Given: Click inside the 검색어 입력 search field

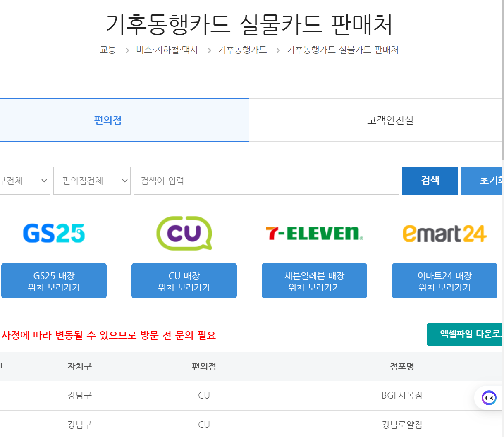Looking at the screenshot, I should click(x=266, y=181).
